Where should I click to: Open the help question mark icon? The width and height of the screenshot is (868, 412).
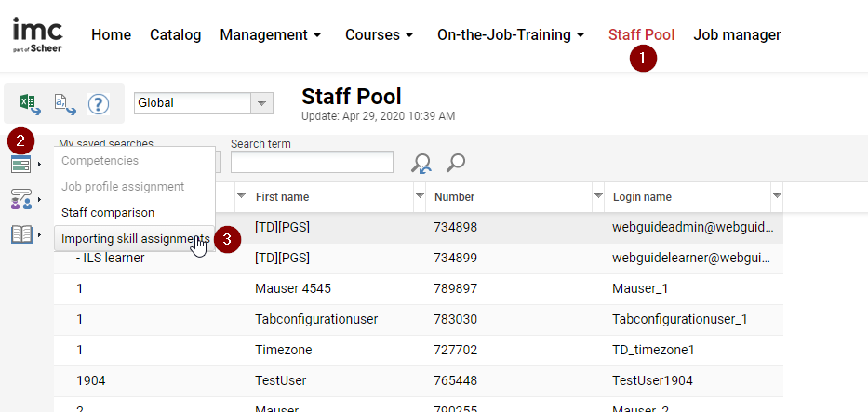[x=99, y=103]
